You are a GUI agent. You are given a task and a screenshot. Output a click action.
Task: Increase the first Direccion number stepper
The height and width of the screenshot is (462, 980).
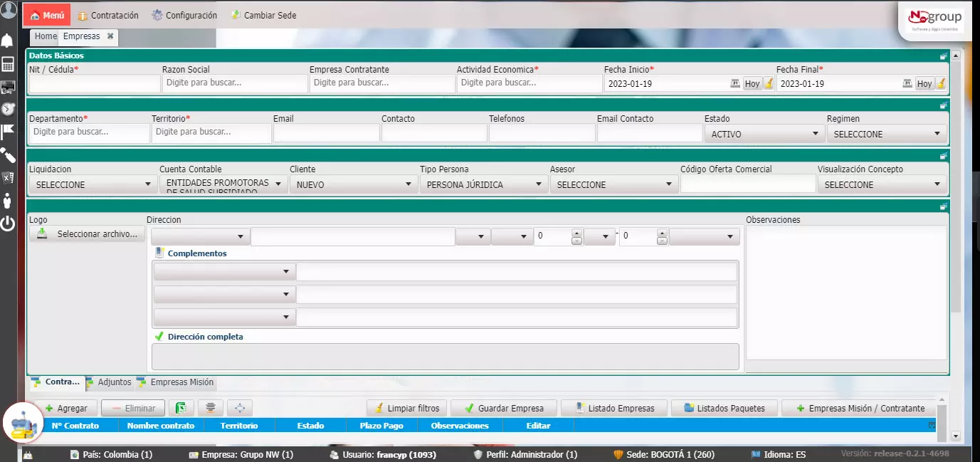click(576, 232)
